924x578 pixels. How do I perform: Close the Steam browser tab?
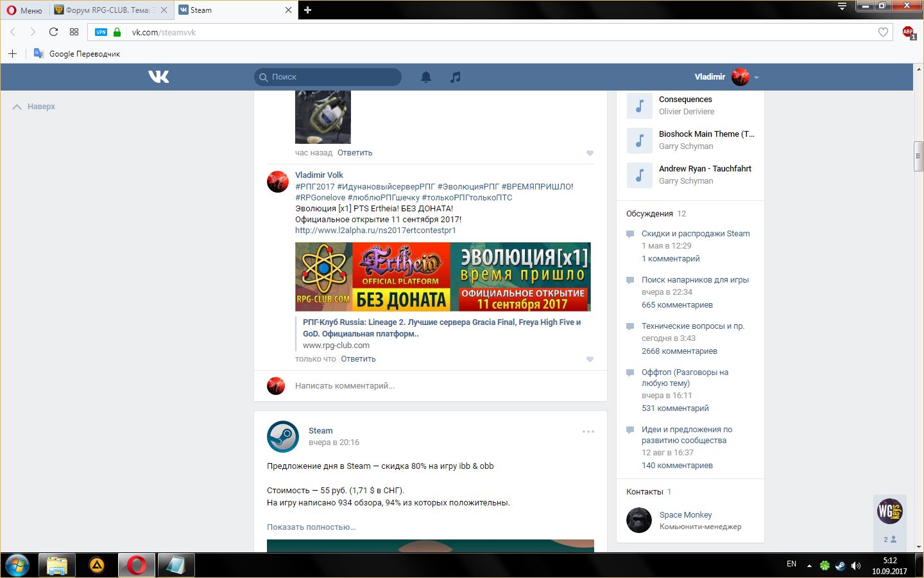(288, 10)
